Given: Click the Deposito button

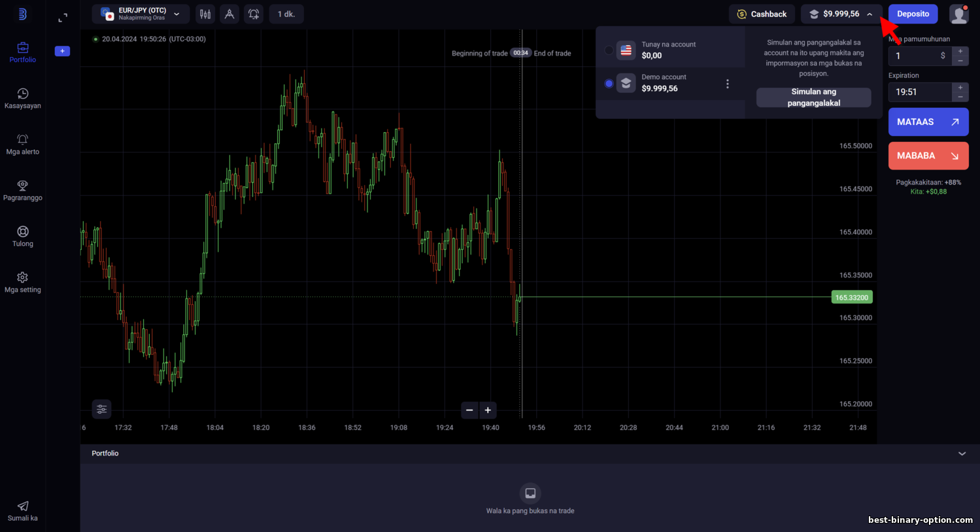Looking at the screenshot, I should pos(913,14).
